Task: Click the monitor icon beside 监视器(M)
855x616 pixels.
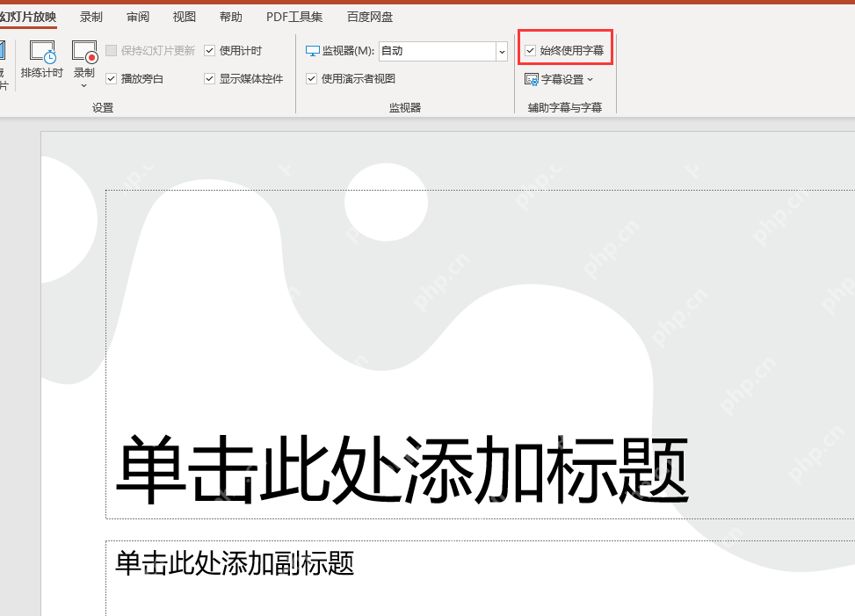Action: 313,51
